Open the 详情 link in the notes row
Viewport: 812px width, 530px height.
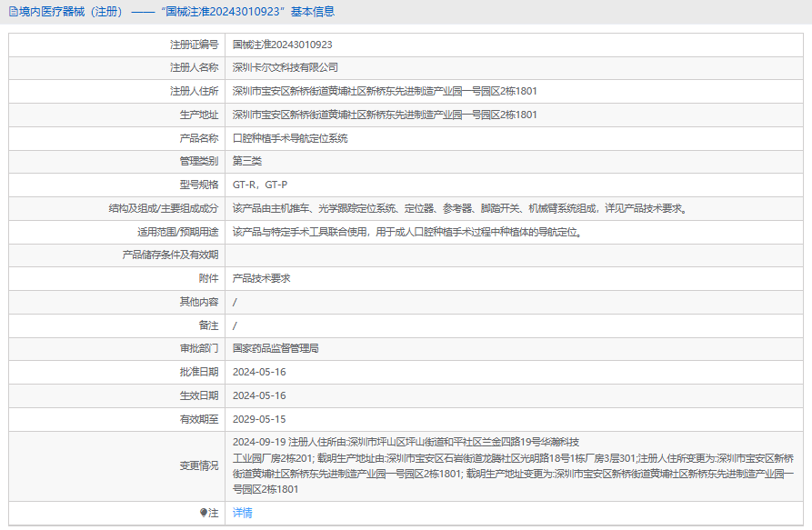pyautogui.click(x=242, y=513)
